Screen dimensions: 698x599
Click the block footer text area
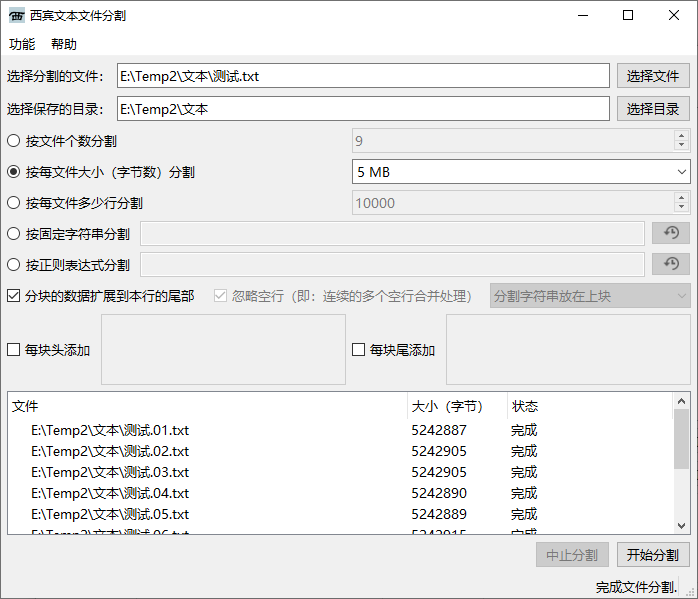(568, 349)
